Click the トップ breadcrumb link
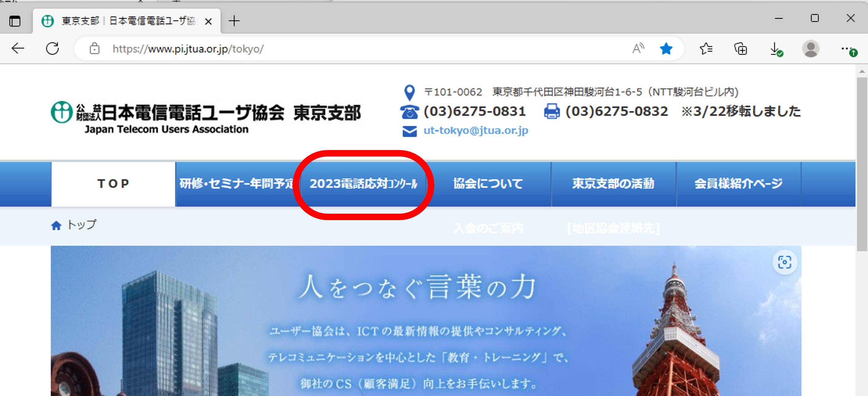 [x=81, y=225]
